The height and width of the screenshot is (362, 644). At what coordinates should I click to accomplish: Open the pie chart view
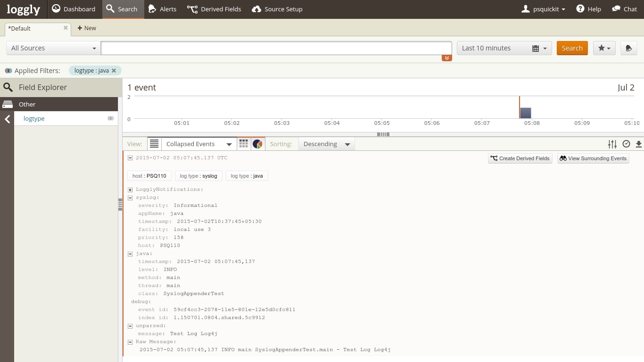pyautogui.click(x=257, y=144)
